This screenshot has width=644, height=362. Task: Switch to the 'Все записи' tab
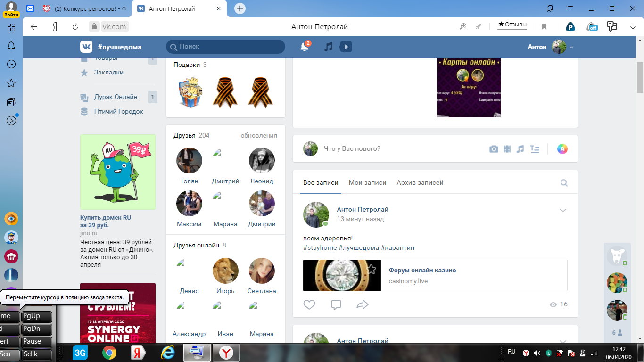(321, 183)
